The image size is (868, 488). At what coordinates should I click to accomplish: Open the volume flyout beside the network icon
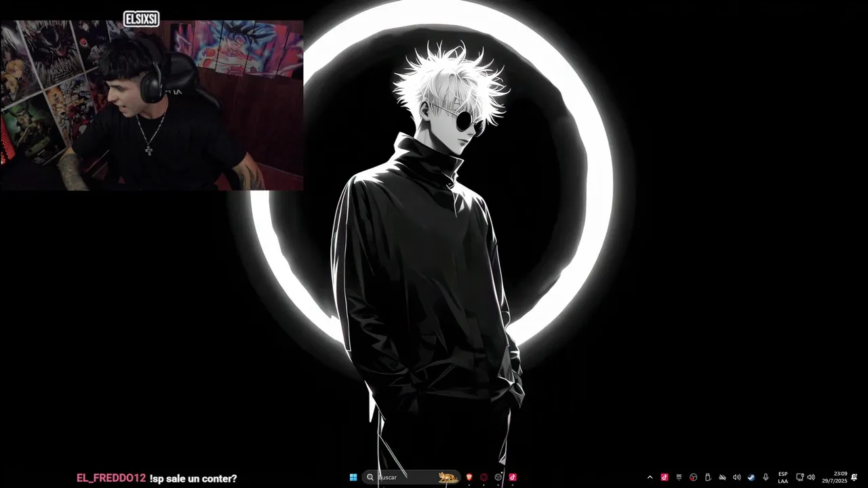coord(811,477)
